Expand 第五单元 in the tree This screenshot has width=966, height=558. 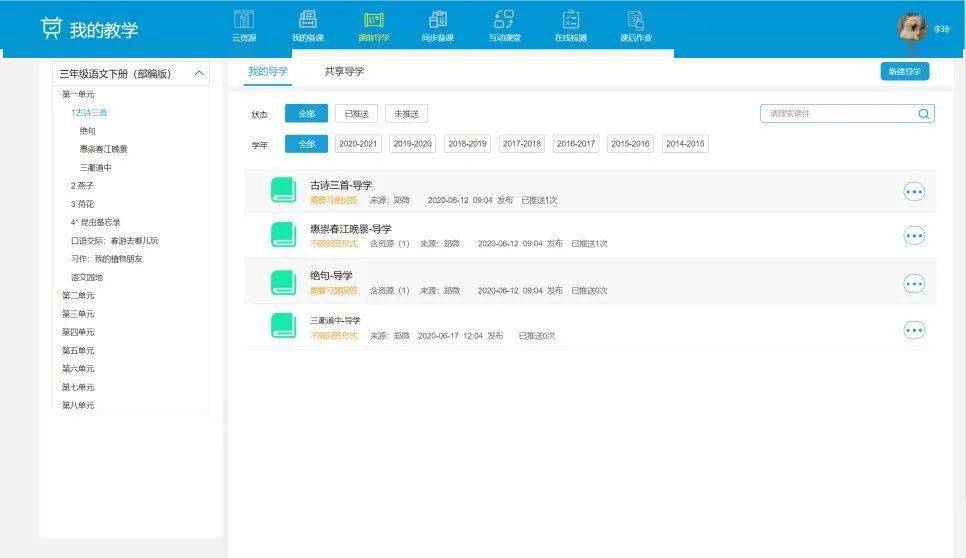click(78, 350)
